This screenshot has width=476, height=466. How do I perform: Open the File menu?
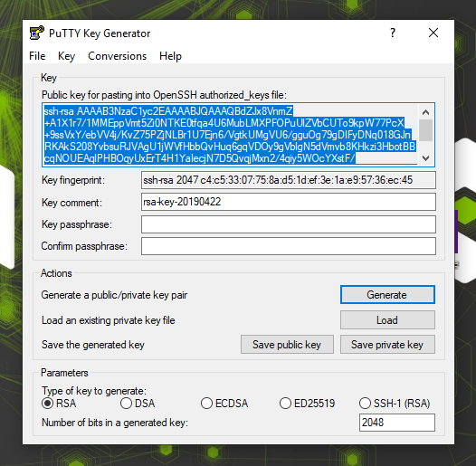point(37,56)
